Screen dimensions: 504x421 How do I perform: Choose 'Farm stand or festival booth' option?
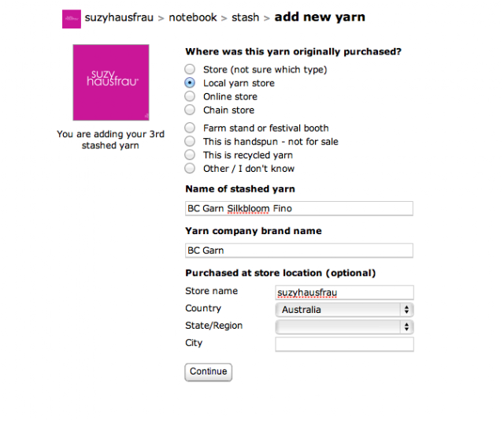(190, 128)
